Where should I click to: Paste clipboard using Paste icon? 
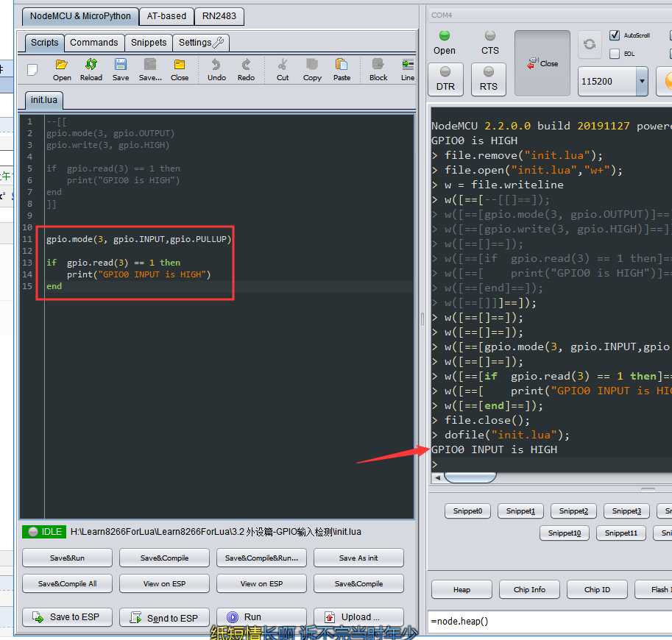click(342, 70)
